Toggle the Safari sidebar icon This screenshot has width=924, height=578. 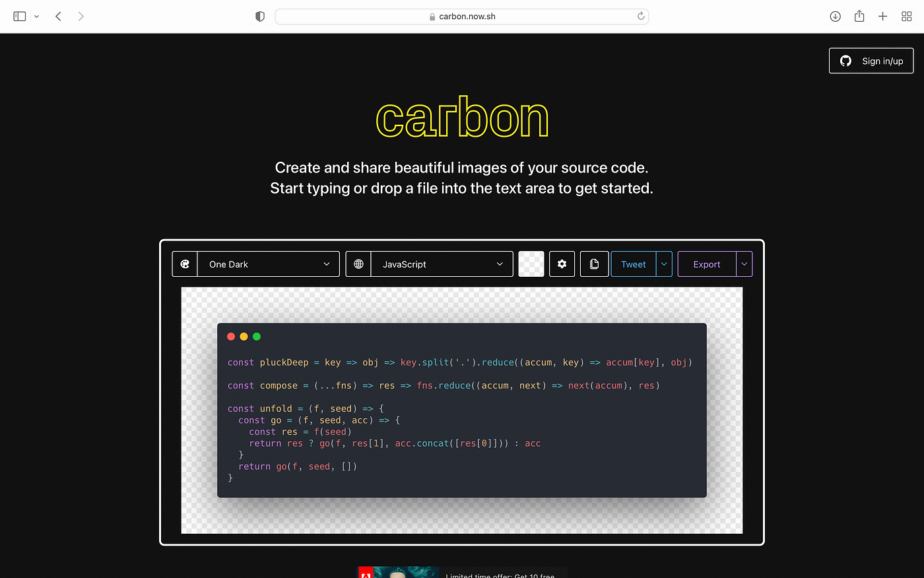pyautogui.click(x=20, y=17)
